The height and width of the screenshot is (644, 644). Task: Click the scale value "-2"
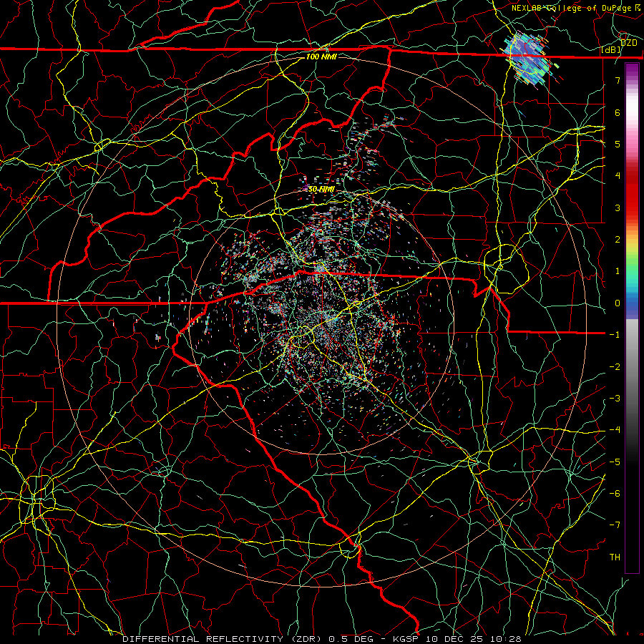pyautogui.click(x=615, y=367)
